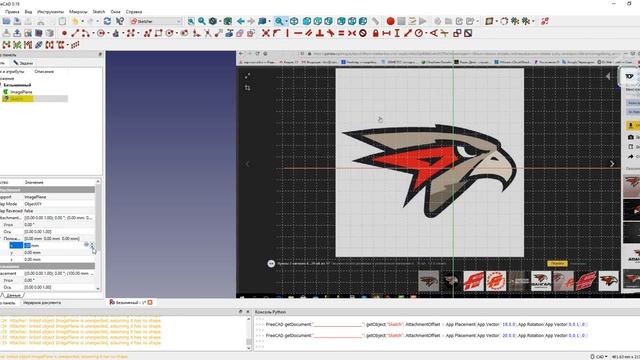Open the Правка menu
The image size is (640, 360).
(12, 12)
